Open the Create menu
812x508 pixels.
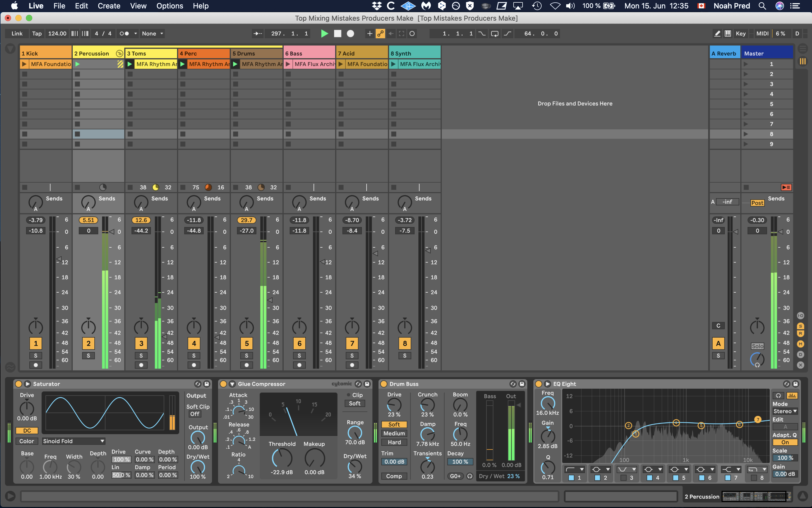(x=109, y=6)
